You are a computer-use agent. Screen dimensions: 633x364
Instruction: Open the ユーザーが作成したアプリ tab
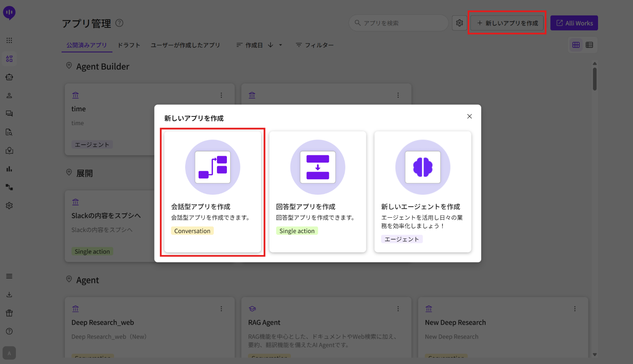pos(185,45)
